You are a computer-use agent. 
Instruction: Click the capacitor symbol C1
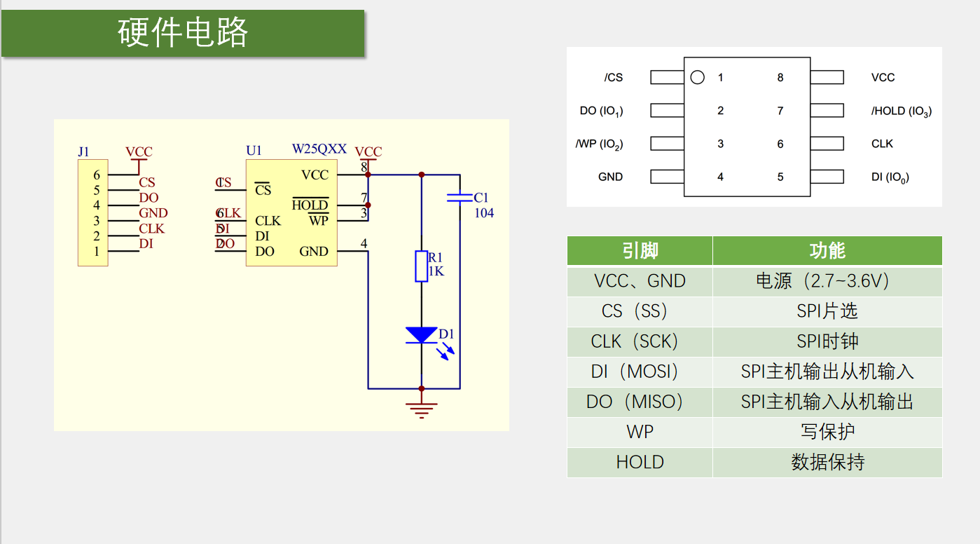(x=462, y=198)
